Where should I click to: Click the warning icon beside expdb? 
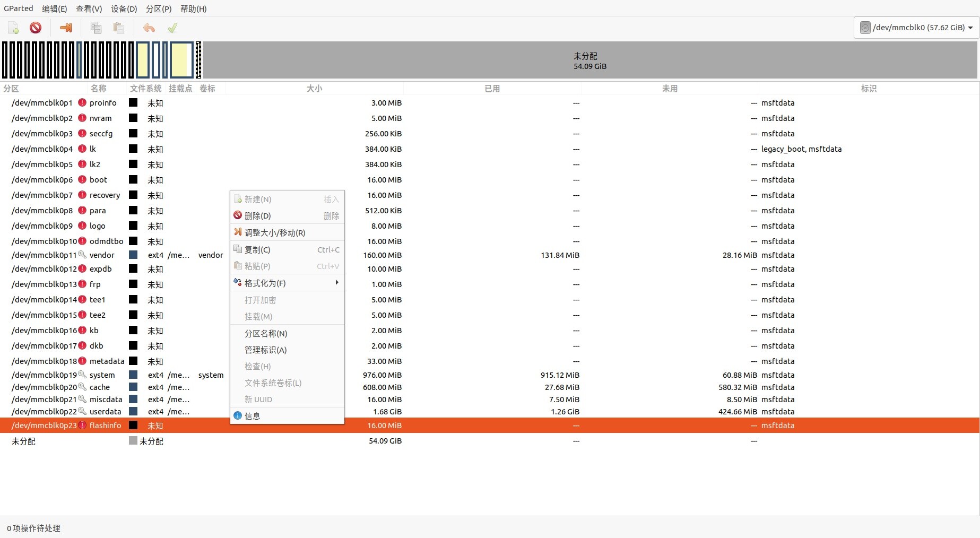(x=82, y=268)
